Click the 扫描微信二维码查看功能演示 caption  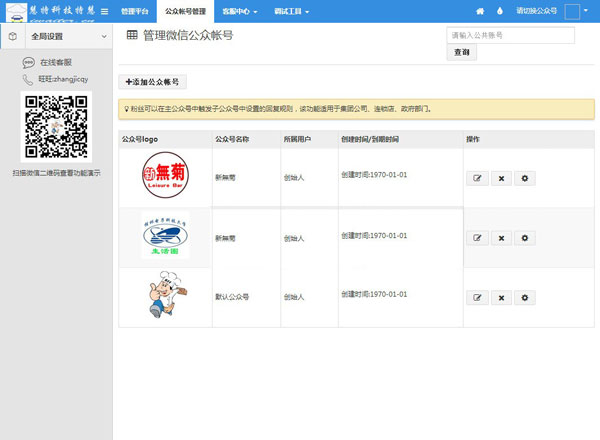[x=56, y=173]
